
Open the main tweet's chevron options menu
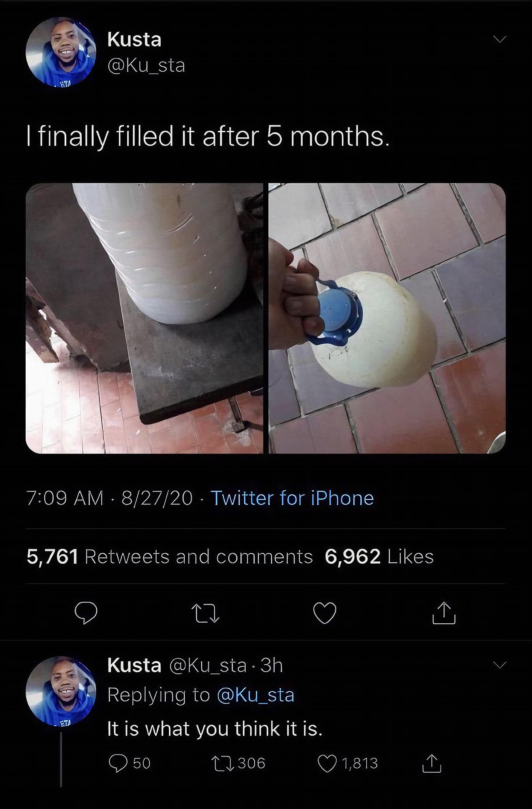pos(499,39)
